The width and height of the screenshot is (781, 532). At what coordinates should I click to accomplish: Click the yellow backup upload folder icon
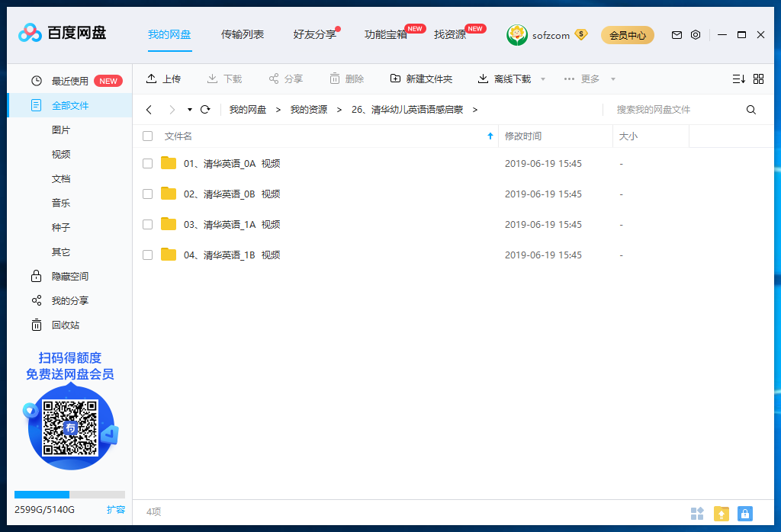tap(721, 513)
